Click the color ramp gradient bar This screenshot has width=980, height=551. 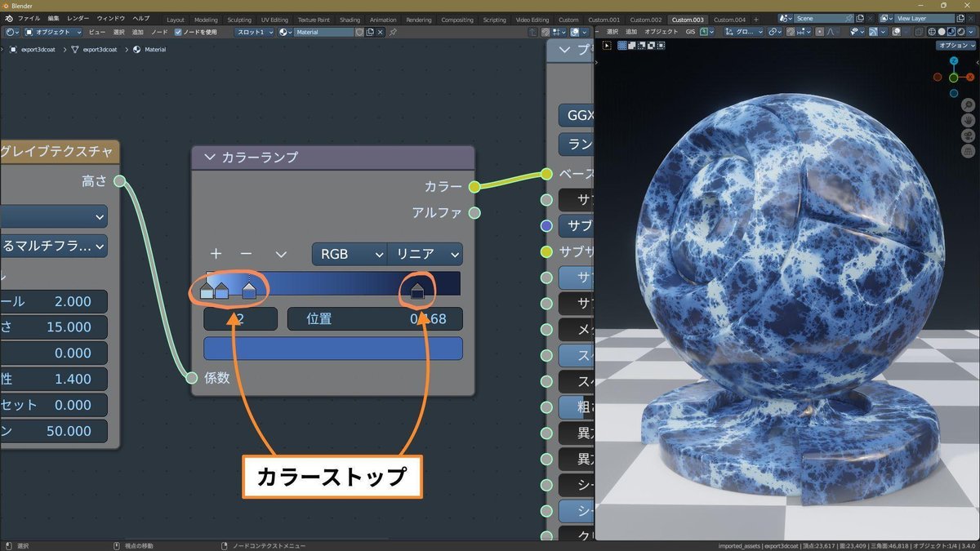point(333,283)
